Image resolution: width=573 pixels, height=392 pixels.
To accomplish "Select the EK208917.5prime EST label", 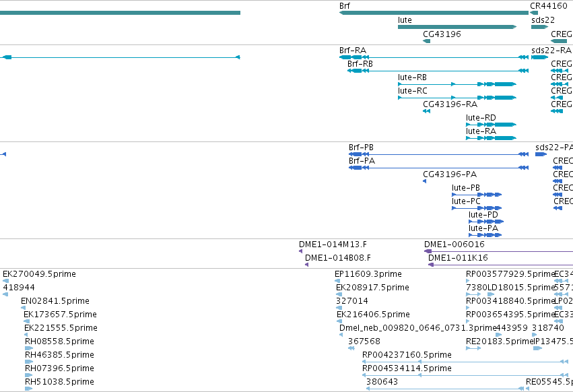I will click(372, 288).
